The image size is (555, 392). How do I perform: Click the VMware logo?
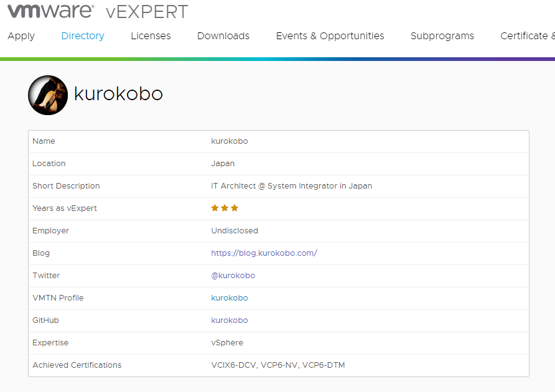(x=51, y=11)
